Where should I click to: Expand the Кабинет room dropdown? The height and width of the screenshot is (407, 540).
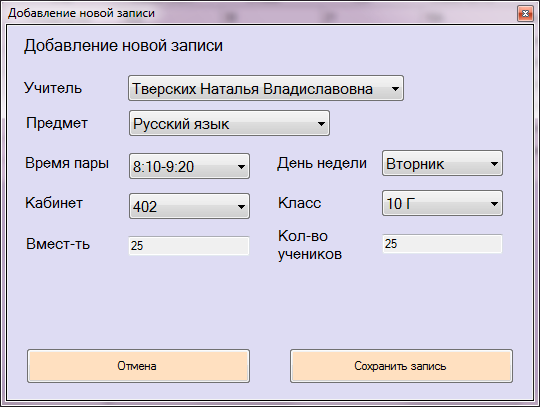click(x=189, y=206)
